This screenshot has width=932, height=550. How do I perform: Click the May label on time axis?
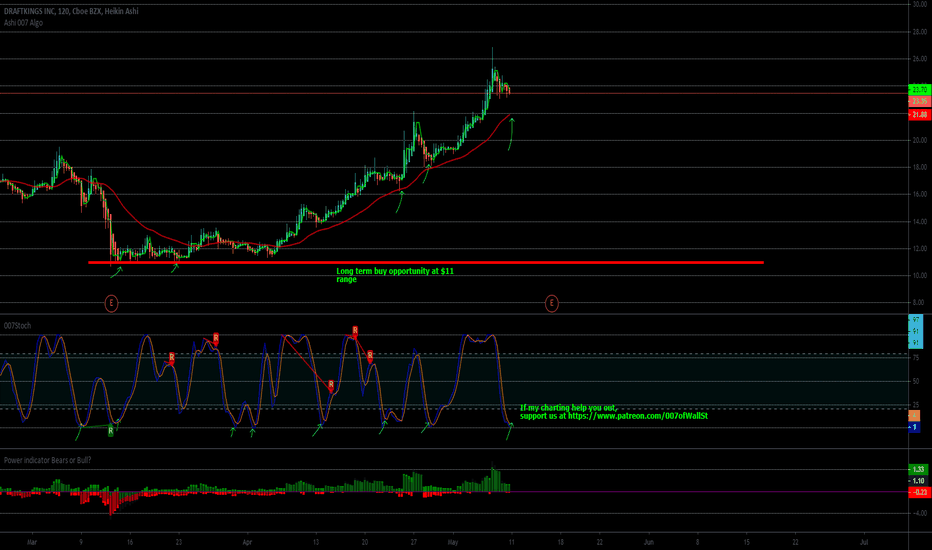pyautogui.click(x=453, y=542)
